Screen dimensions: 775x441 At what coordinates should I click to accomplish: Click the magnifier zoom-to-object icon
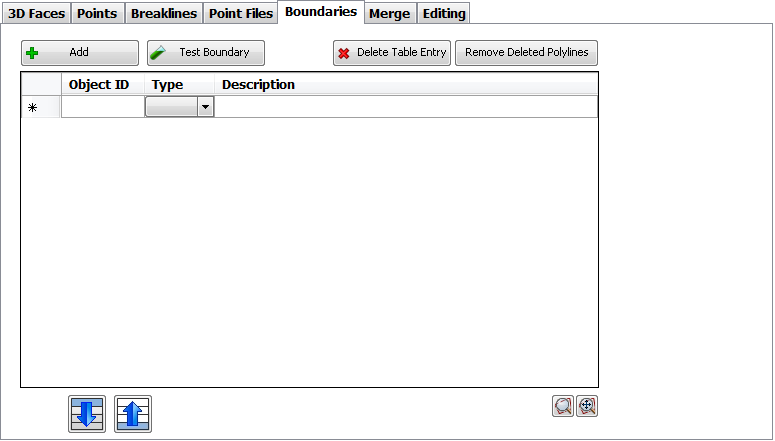point(563,406)
